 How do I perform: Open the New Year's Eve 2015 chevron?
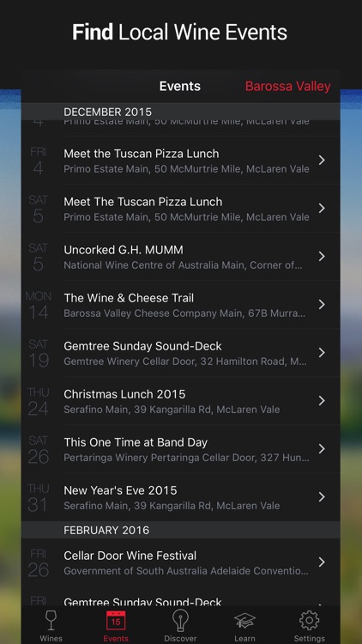tap(322, 497)
